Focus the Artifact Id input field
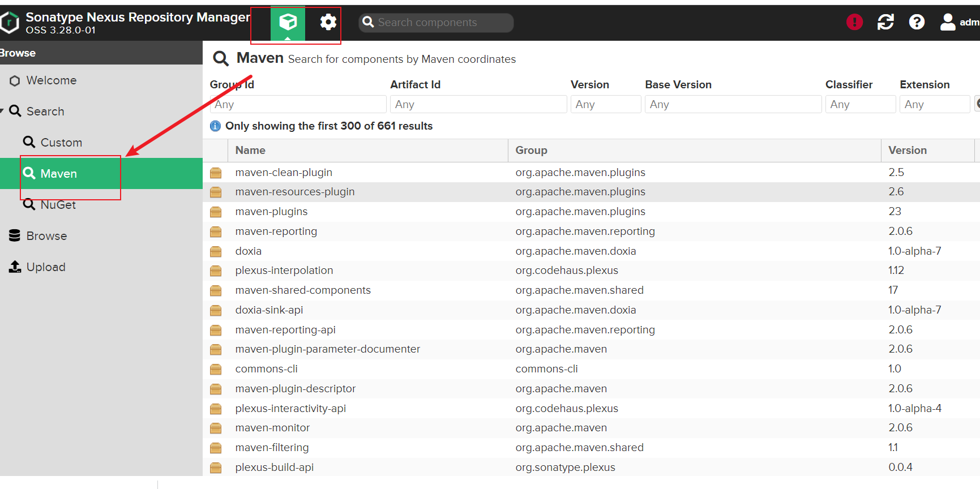 (x=478, y=105)
